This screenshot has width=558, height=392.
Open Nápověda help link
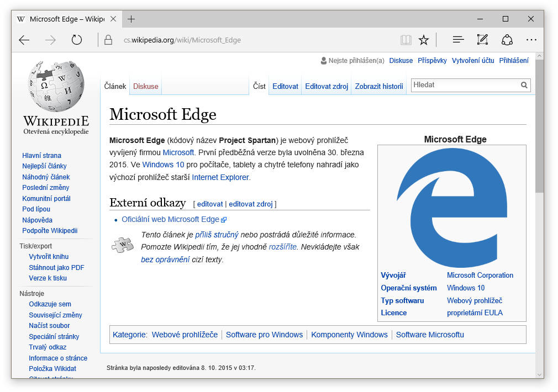coord(38,220)
